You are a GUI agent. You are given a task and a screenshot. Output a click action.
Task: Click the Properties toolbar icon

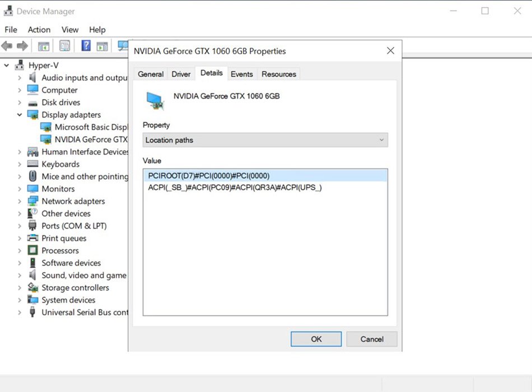click(65, 46)
